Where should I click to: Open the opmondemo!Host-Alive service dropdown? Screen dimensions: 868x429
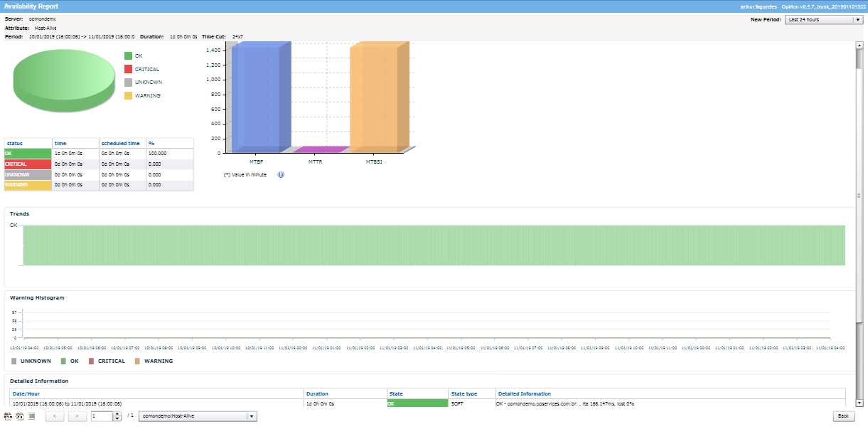coord(198,416)
